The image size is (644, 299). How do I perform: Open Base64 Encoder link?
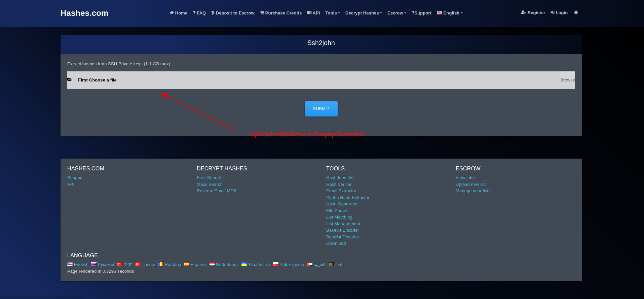[342, 230]
